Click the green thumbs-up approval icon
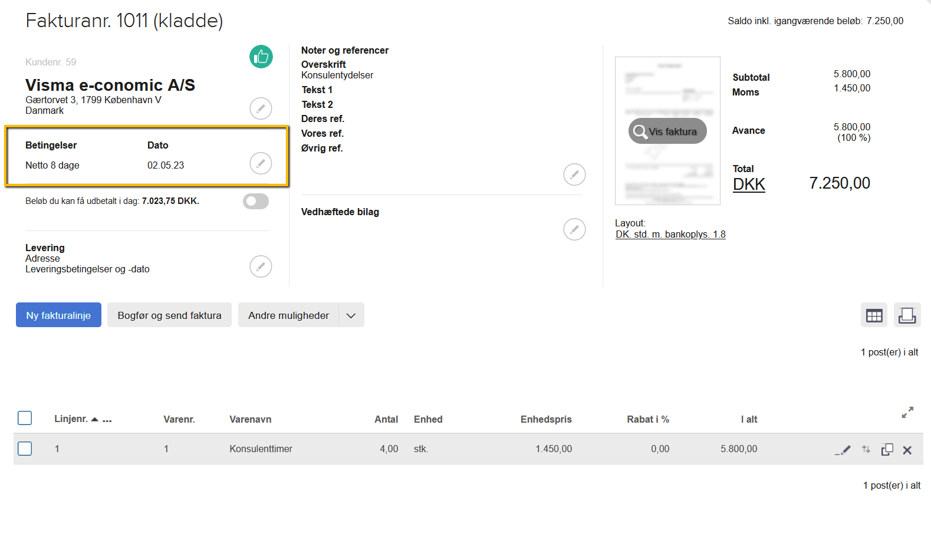The image size is (931, 560). pyautogui.click(x=261, y=57)
